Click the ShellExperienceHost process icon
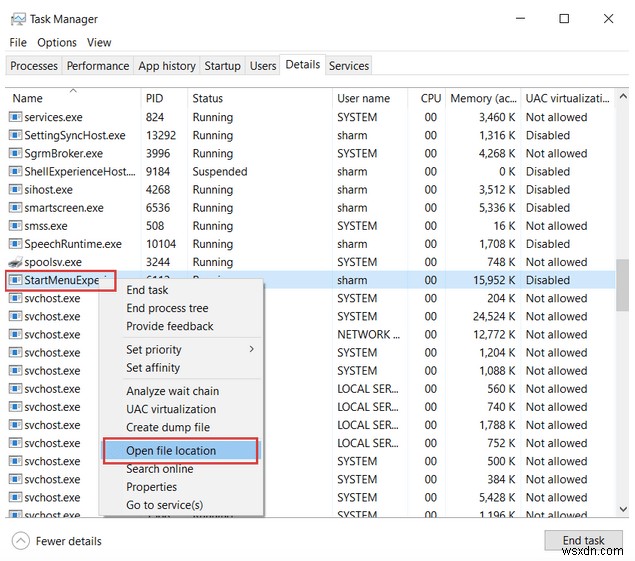Screen dimensions: 635x561 (x=15, y=171)
